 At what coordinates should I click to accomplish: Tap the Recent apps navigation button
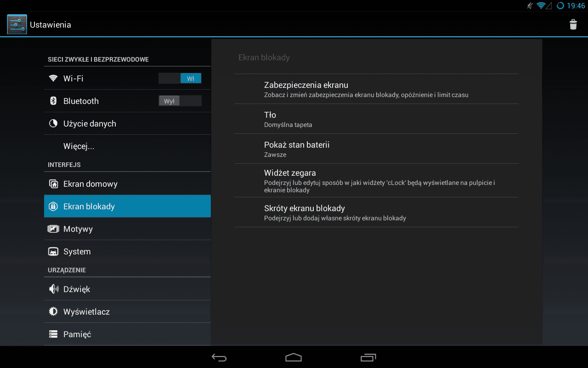(x=368, y=357)
